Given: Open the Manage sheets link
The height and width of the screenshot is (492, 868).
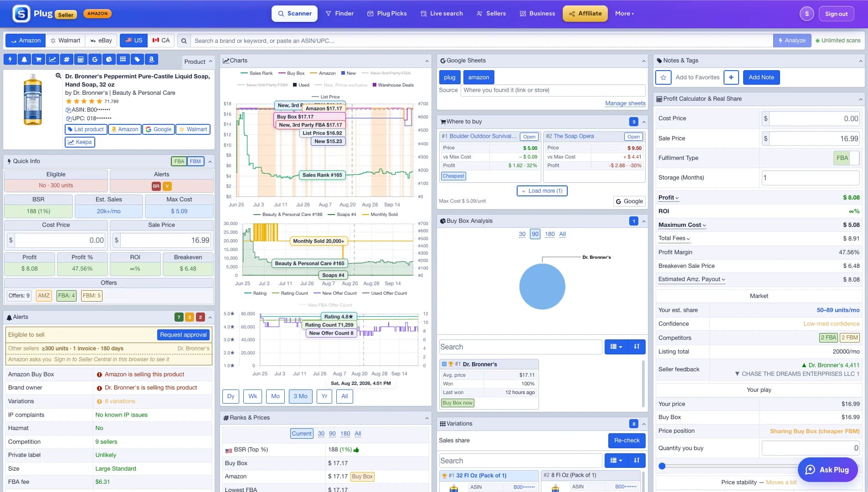Looking at the screenshot, I should point(625,103).
